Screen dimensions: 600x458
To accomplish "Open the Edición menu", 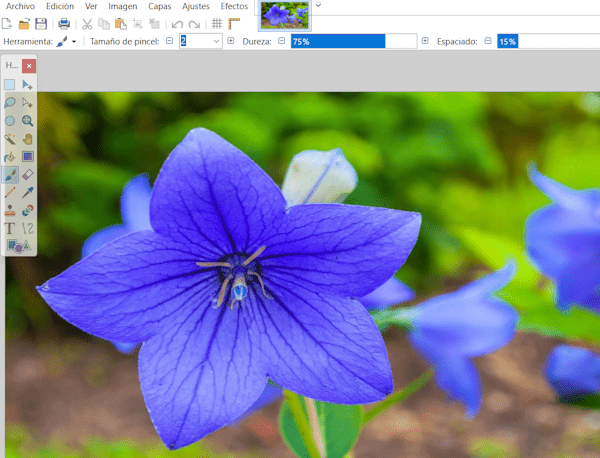I will tap(60, 6).
